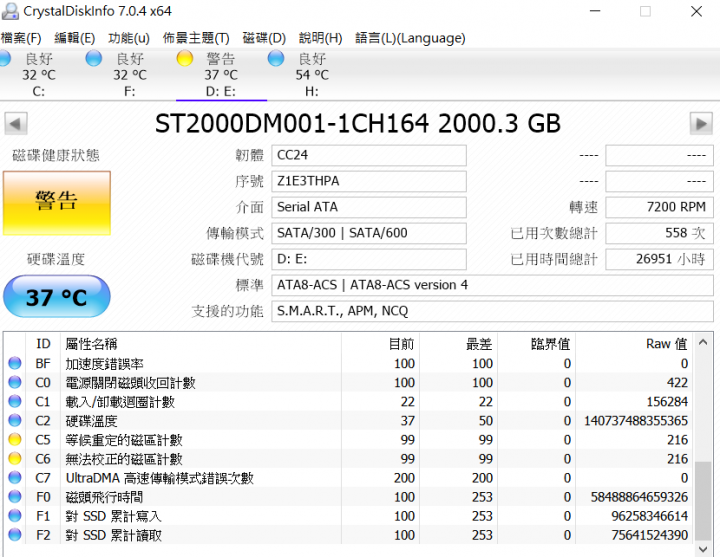Screen dimensions: 720x557
Task: Click the CrystalDiskInfo app icon in title bar
Action: click(x=10, y=11)
